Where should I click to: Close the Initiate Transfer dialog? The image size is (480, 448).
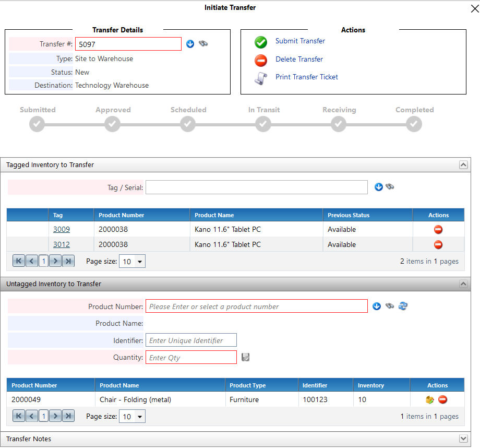click(475, 8)
